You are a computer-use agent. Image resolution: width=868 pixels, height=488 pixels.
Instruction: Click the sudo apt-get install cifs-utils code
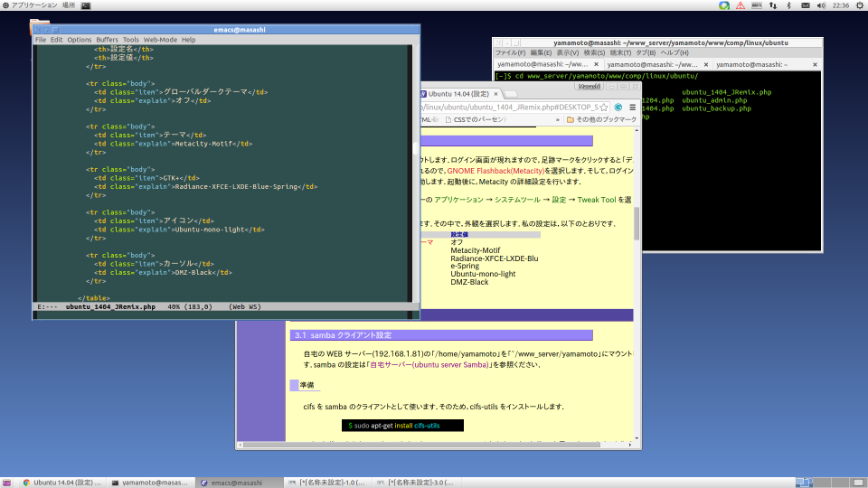(x=402, y=426)
